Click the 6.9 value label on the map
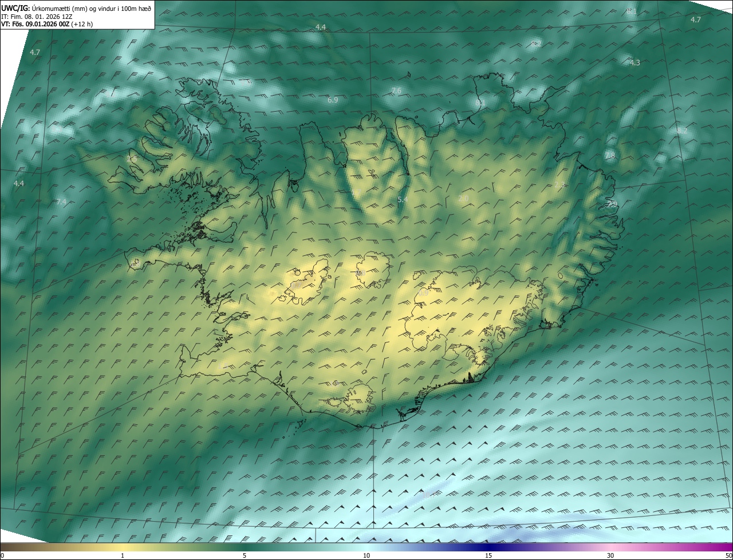This screenshot has width=733, height=560. pos(333,100)
